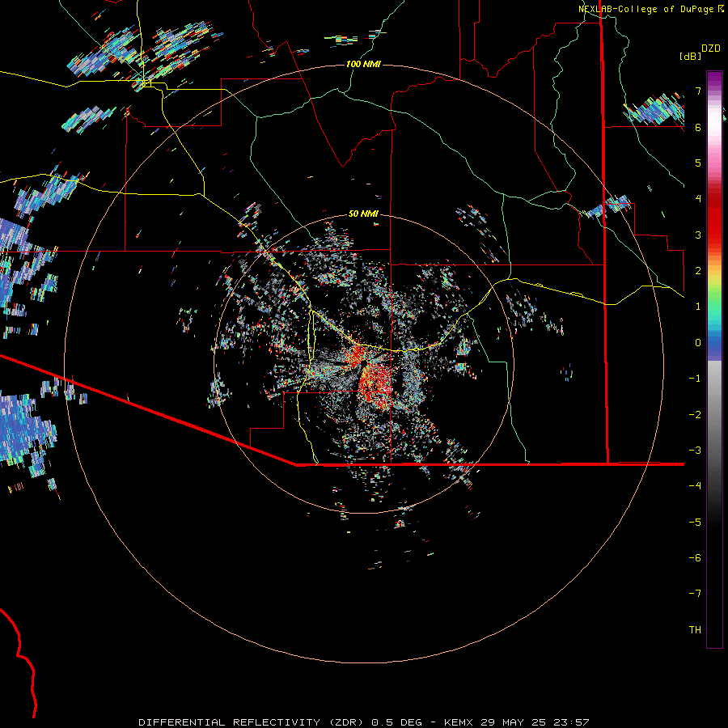Click the 'DZD' colorbar title
The height and width of the screenshot is (728, 728).
point(711,49)
